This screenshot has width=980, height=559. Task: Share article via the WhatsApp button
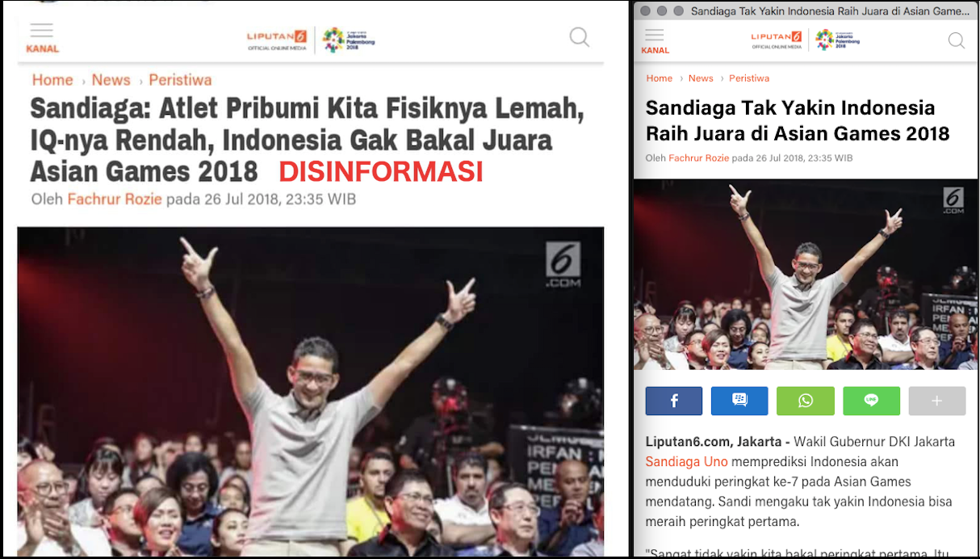coord(806,401)
